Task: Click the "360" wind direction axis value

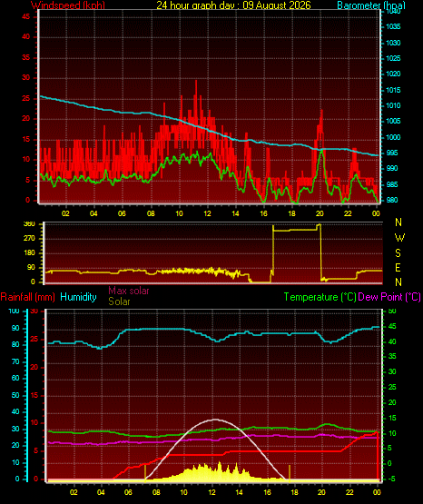Action: pos(29,224)
